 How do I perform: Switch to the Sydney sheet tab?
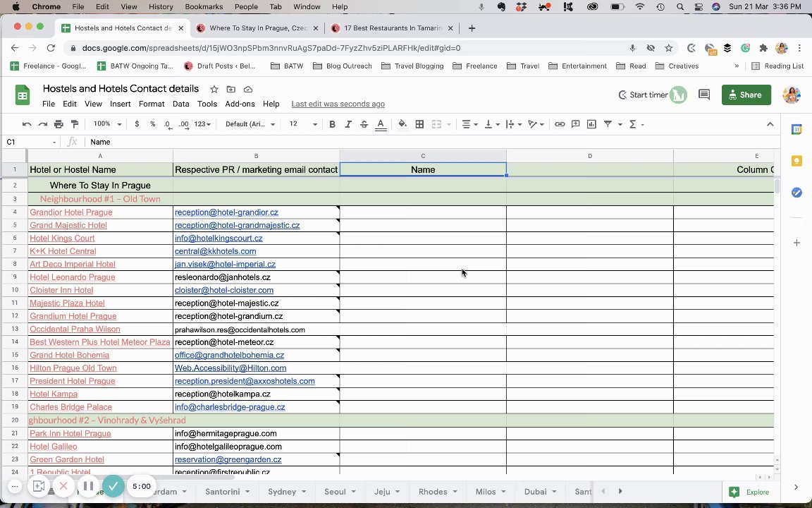[x=287, y=492]
